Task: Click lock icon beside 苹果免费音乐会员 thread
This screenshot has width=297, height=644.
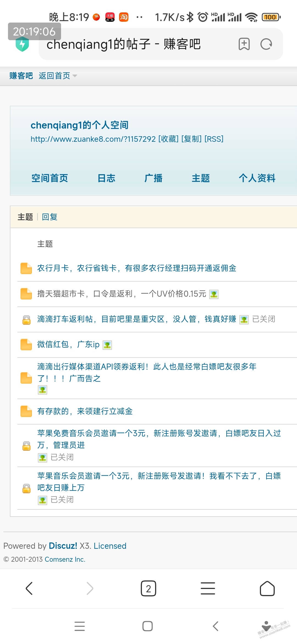Action: pos(26,446)
